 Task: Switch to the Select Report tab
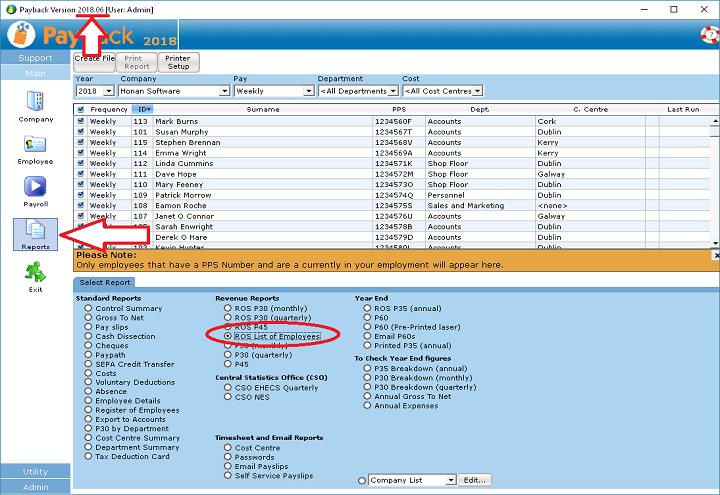105,282
